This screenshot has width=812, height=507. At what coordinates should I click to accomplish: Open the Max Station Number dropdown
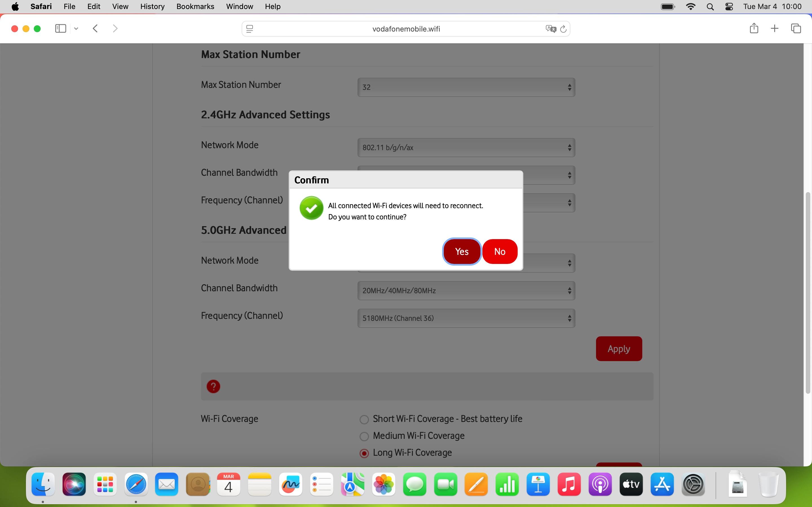tap(466, 87)
